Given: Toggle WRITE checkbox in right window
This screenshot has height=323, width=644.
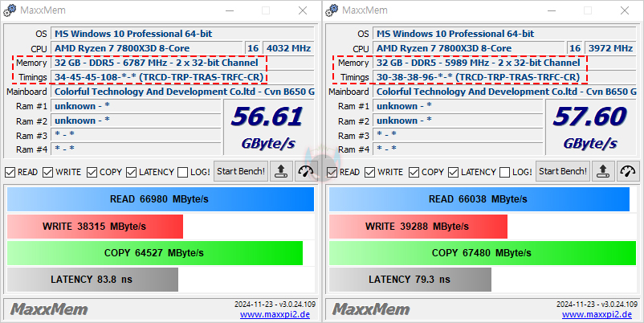Looking at the screenshot, I should pyautogui.click(x=369, y=172).
